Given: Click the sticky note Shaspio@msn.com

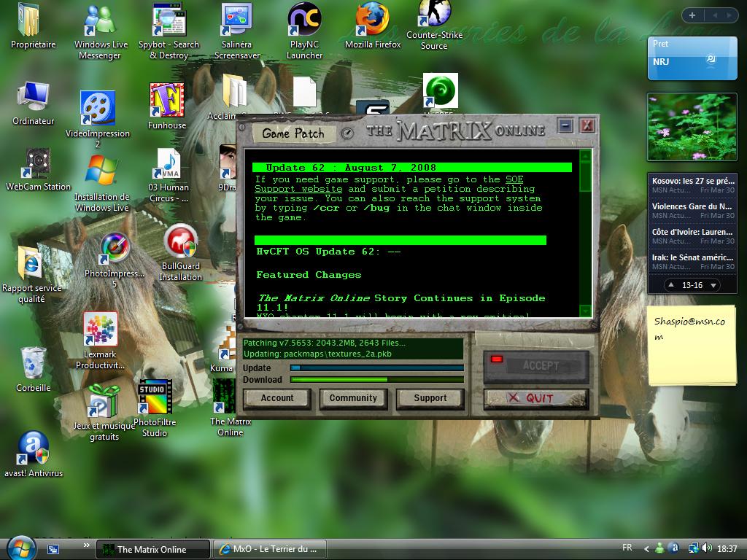Looking at the screenshot, I should point(692,346).
